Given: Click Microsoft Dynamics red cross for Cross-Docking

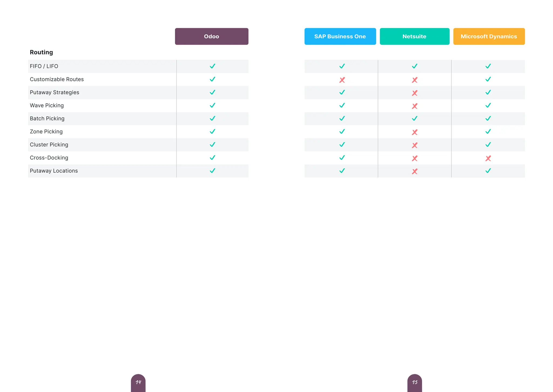Looking at the screenshot, I should [488, 158].
